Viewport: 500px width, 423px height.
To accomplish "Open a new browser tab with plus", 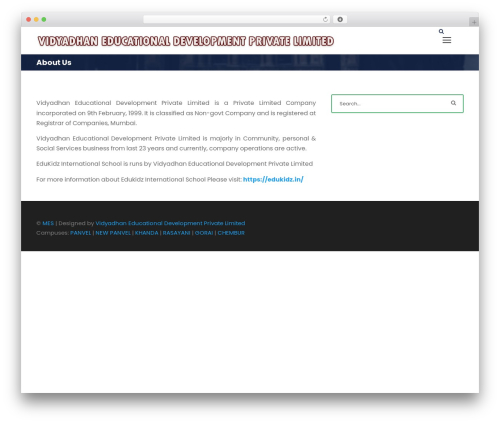I will (x=474, y=22).
